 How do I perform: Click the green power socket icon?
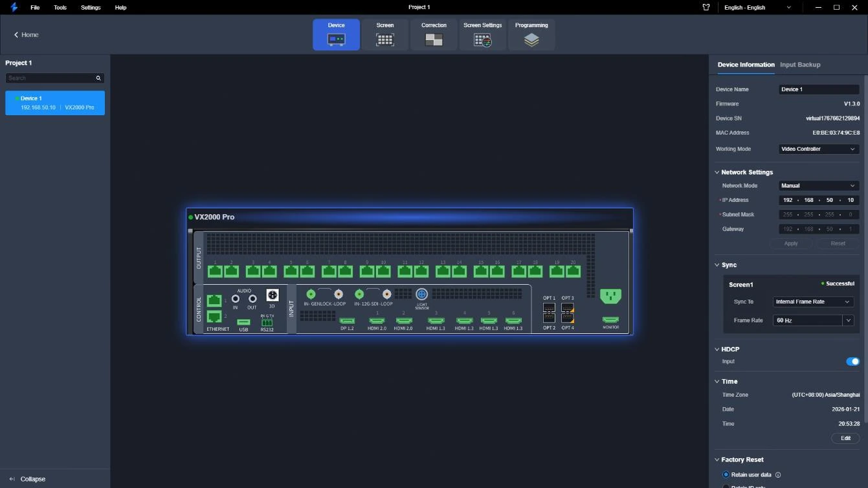coord(610,296)
